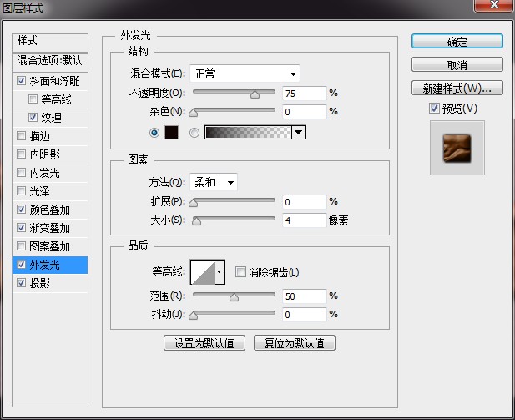The width and height of the screenshot is (515, 420).
Task: Select the 样式 styles entry
Action: click(50, 42)
